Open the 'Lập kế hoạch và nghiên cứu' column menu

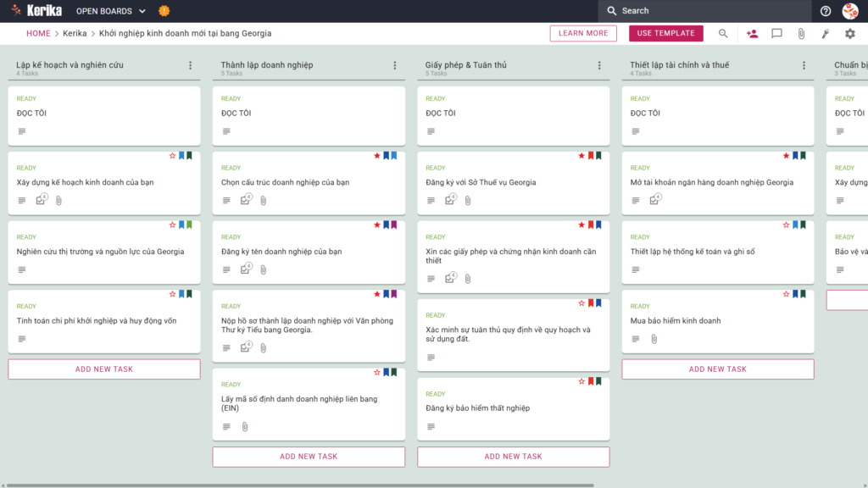pyautogui.click(x=191, y=65)
